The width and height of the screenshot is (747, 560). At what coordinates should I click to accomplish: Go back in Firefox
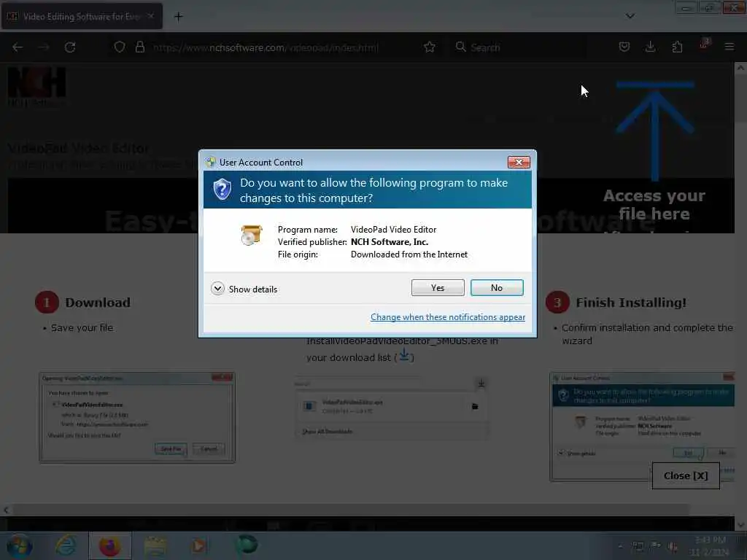[x=18, y=47]
